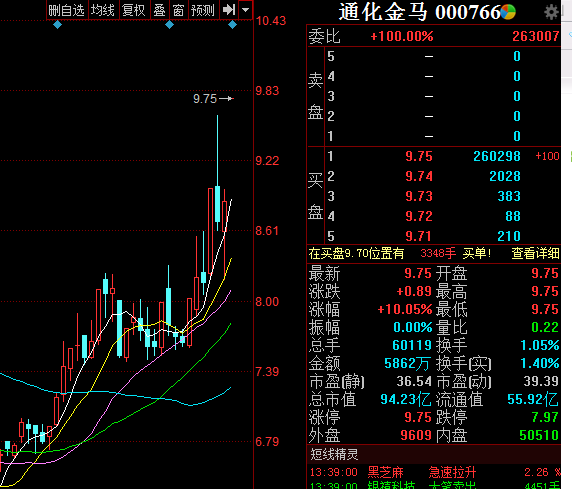
Task: Click the first blue diamond marker
Action: pyautogui.click(x=57, y=25)
